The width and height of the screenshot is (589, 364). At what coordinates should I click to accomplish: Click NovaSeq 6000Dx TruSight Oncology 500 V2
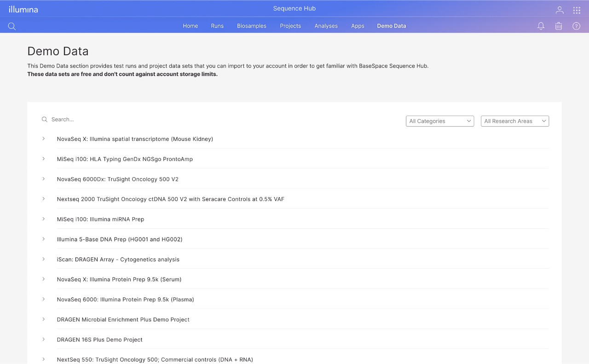(x=117, y=179)
